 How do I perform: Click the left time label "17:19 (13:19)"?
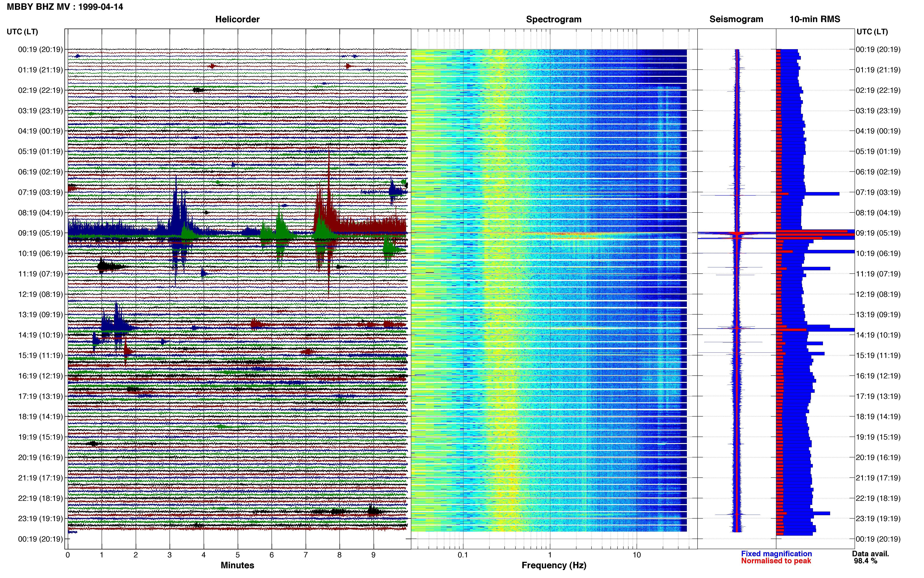[40, 396]
